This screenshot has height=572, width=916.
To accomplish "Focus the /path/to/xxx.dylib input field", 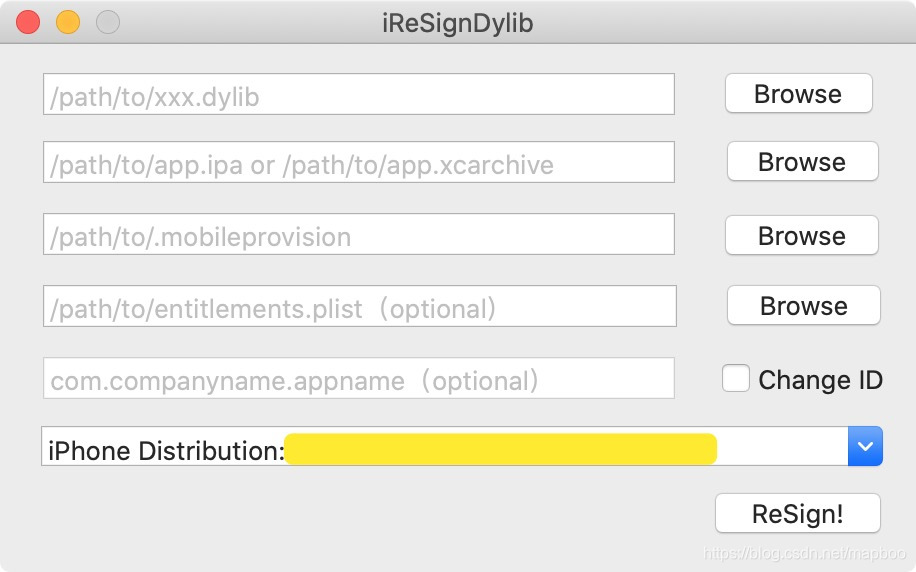I will click(359, 94).
